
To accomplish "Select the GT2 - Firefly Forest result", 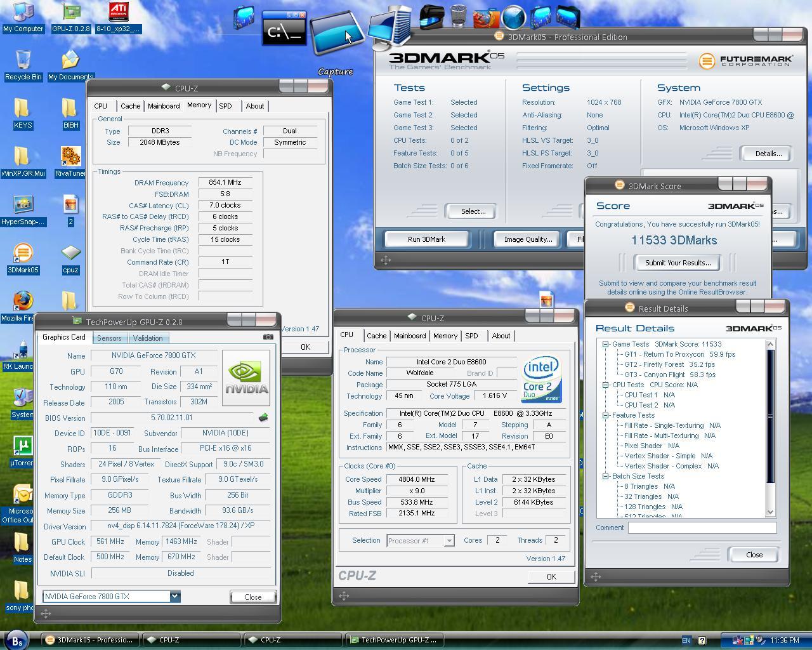I will pos(669,364).
